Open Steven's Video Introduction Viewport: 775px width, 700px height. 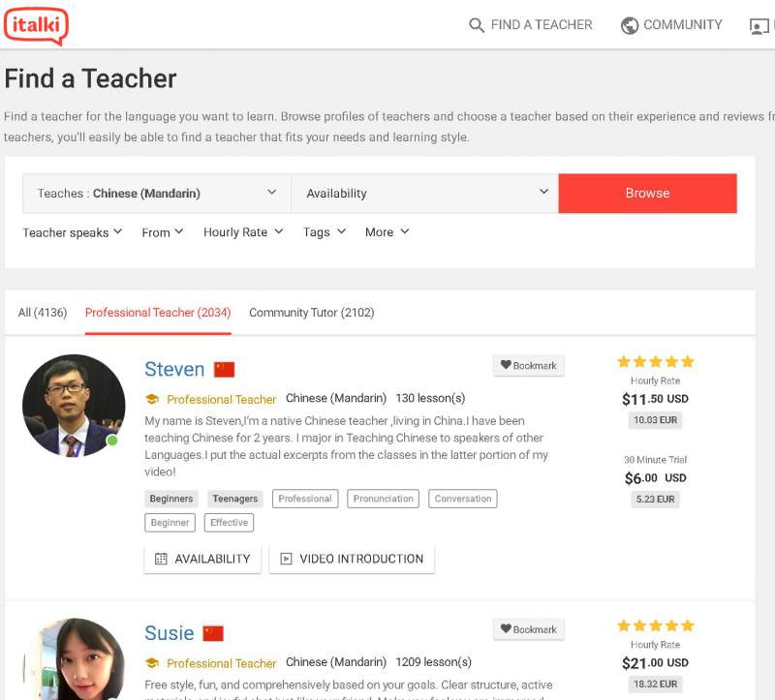352,559
